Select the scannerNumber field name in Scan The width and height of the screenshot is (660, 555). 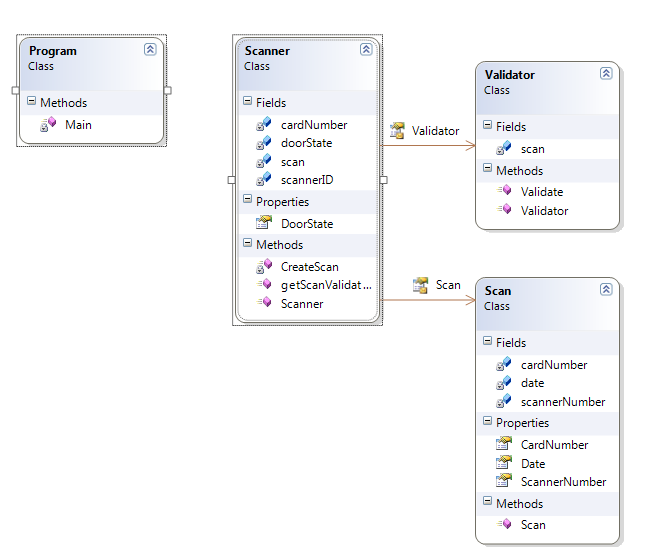(563, 402)
